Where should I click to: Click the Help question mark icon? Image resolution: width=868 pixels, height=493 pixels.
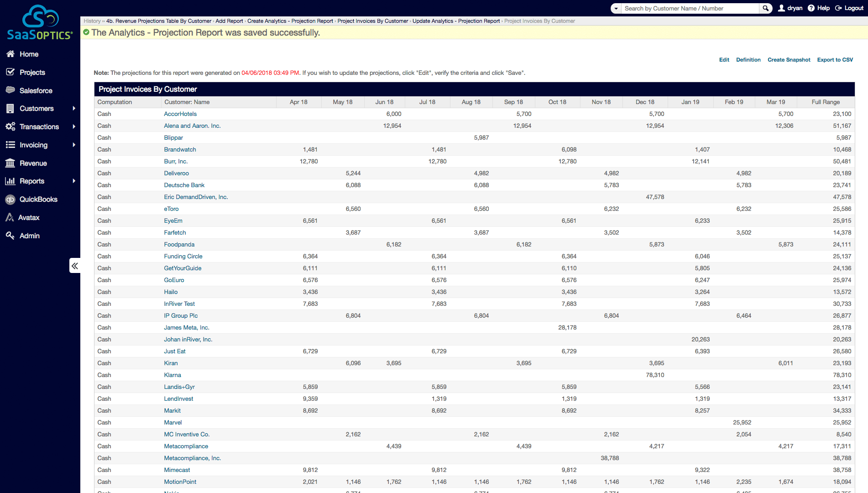click(811, 8)
